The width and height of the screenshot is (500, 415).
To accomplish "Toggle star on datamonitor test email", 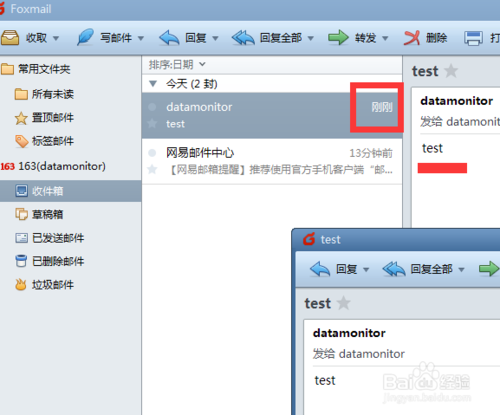I will coord(152,123).
